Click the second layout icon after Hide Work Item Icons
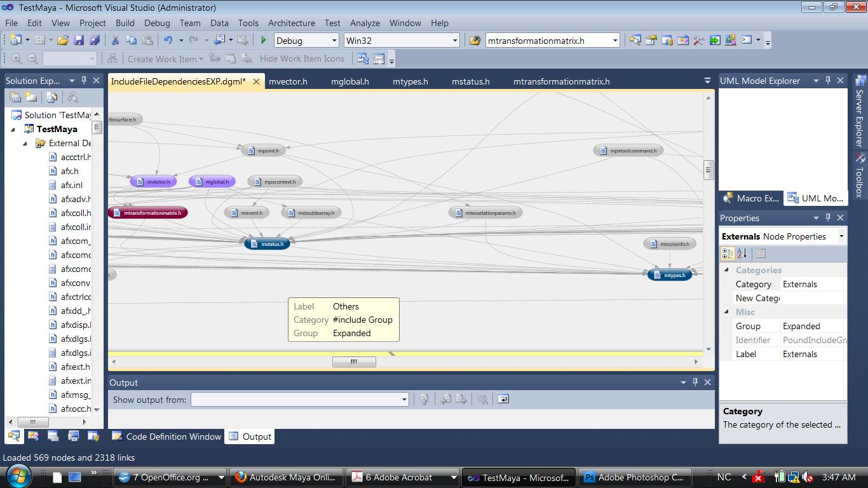The width and height of the screenshot is (868, 488). click(x=379, y=59)
